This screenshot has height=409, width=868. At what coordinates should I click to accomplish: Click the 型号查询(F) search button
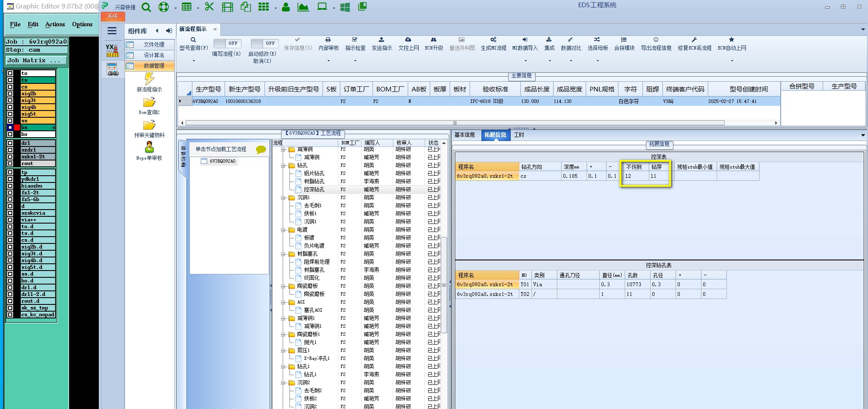click(194, 44)
